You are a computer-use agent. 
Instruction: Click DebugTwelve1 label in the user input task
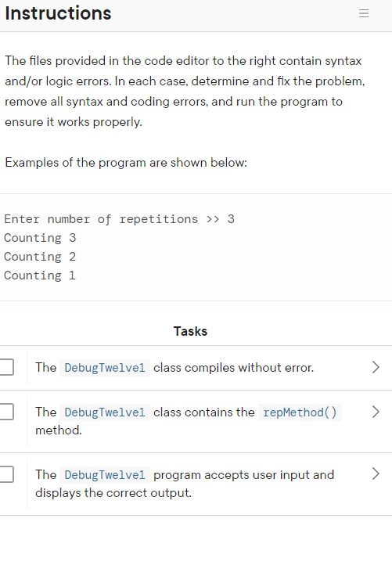105,474
